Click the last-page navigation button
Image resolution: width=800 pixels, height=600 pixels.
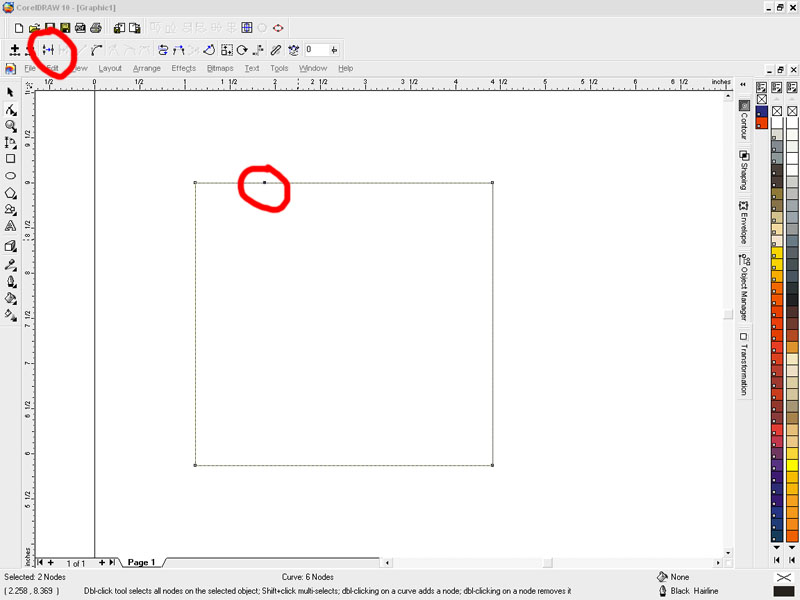coord(112,563)
